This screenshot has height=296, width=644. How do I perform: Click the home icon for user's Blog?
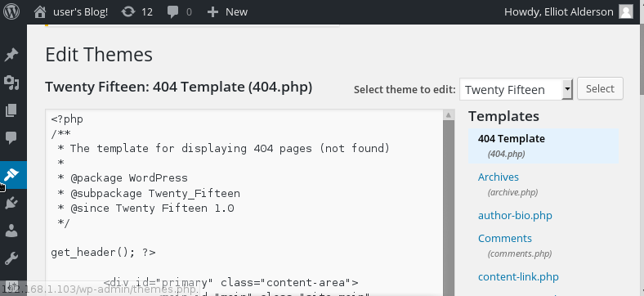40,12
